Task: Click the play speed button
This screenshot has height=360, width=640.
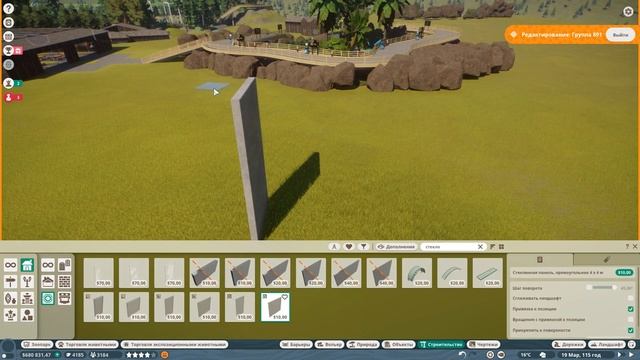Action: click(620, 355)
